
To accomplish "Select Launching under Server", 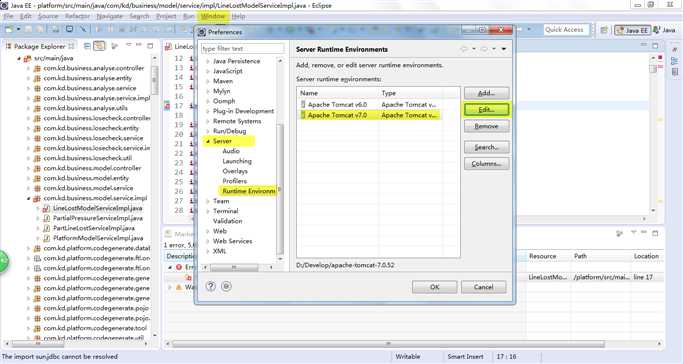I will [237, 161].
